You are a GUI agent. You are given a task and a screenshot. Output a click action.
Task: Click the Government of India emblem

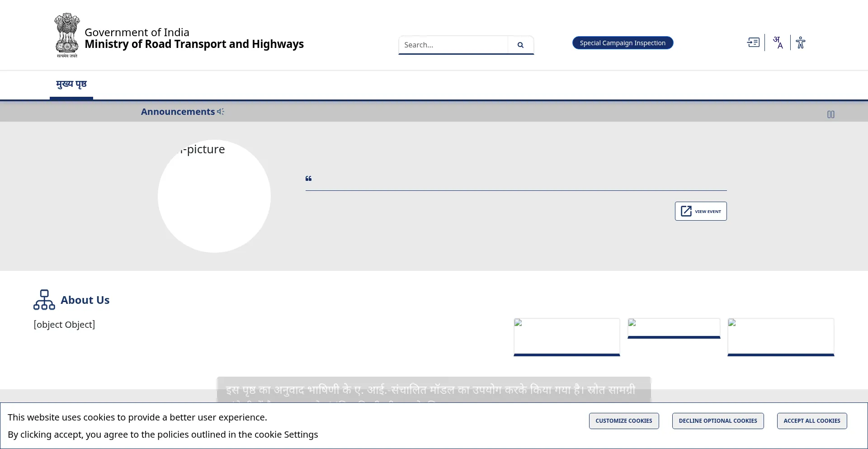[x=67, y=35]
